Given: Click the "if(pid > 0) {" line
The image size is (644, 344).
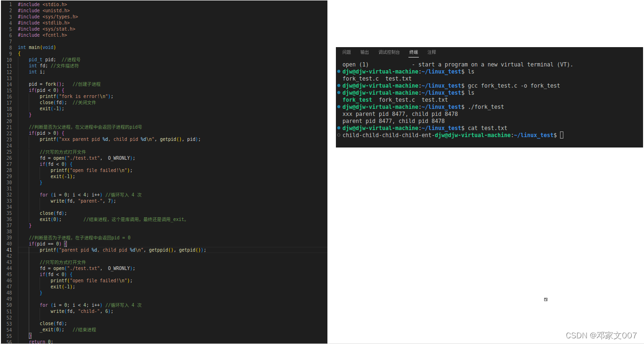Looking at the screenshot, I should 47,133.
